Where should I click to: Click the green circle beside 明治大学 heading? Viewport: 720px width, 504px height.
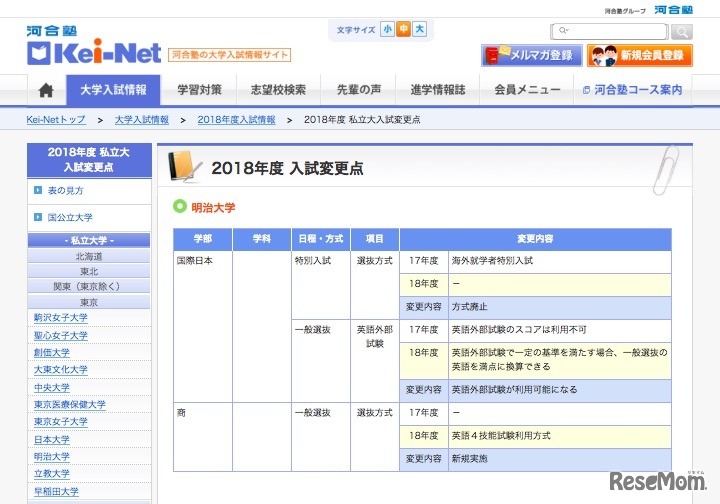(x=180, y=206)
